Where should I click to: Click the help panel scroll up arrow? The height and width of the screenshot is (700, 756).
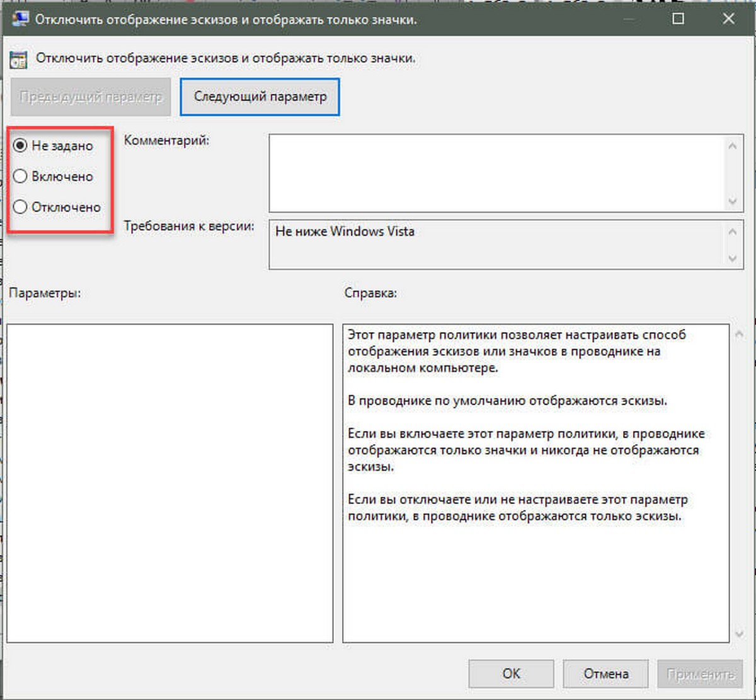pyautogui.click(x=740, y=334)
